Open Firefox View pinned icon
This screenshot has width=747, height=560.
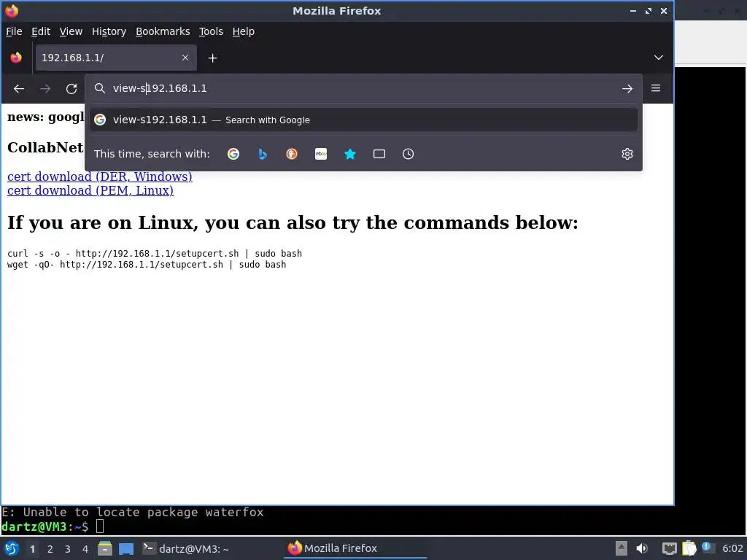click(x=16, y=58)
